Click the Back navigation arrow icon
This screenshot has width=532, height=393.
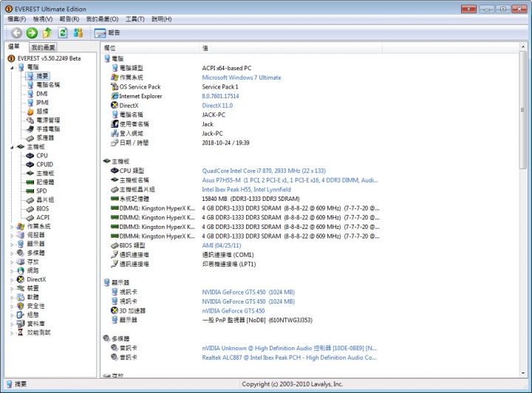click(x=16, y=33)
